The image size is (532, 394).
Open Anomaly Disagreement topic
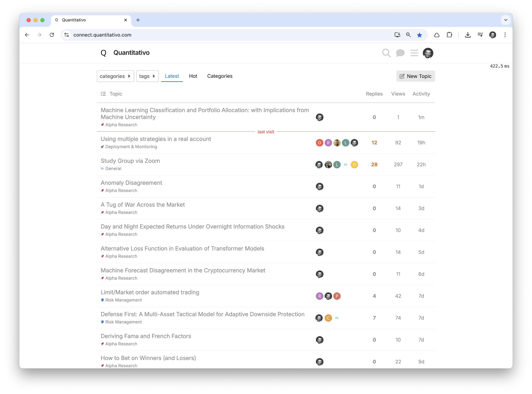pyautogui.click(x=131, y=183)
